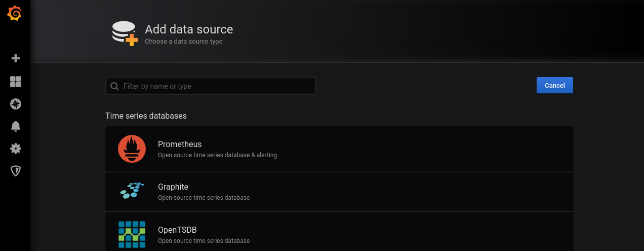Click the OpenTSDB grid logo
Image resolution: width=644 pixels, height=251 pixels.
[x=132, y=234]
